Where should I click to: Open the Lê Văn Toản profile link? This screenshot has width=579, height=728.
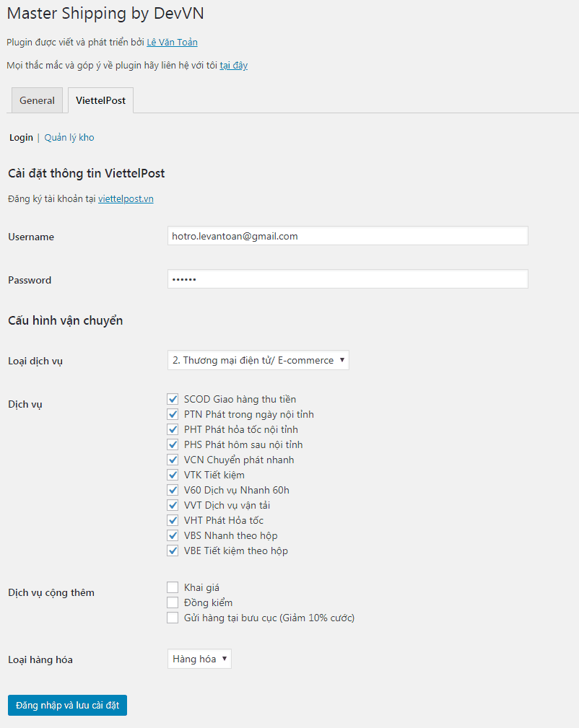pyautogui.click(x=172, y=42)
